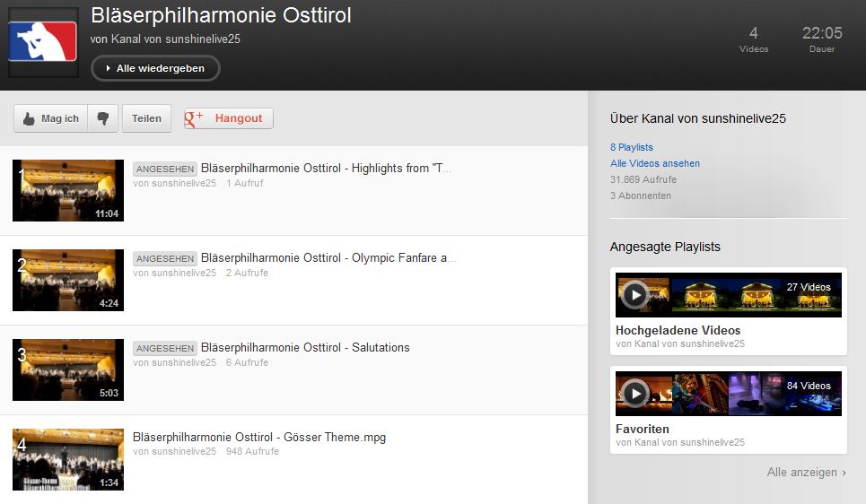Open the Olympic Fanfare video thumbnail
The image size is (866, 504).
pyautogui.click(x=68, y=280)
